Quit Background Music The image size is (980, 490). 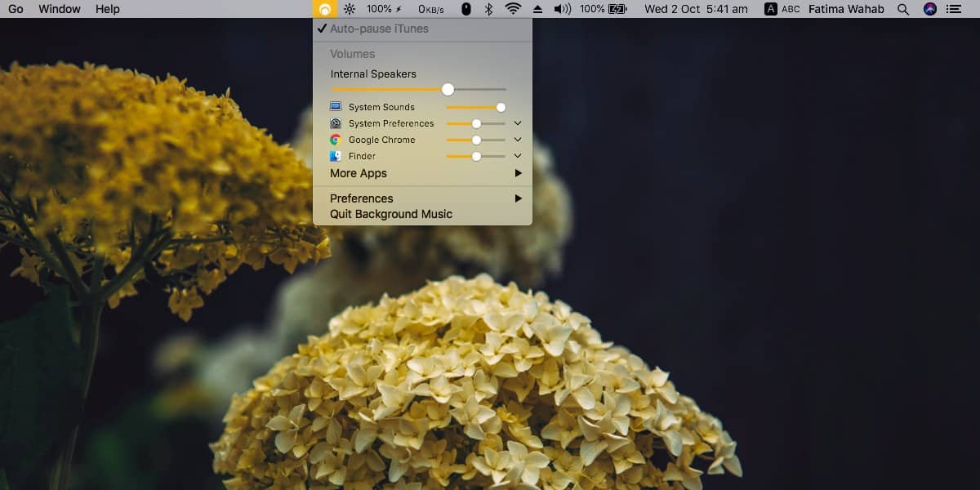pyautogui.click(x=390, y=214)
